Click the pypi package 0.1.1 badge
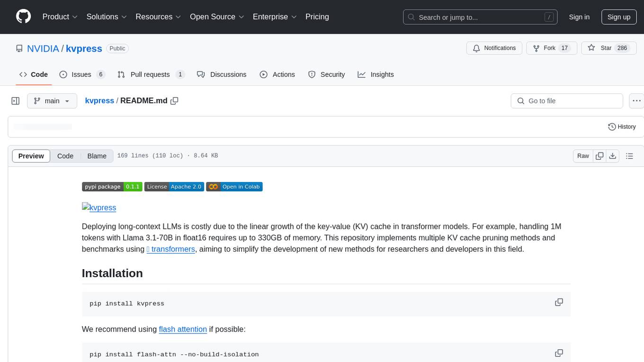 pyautogui.click(x=112, y=187)
